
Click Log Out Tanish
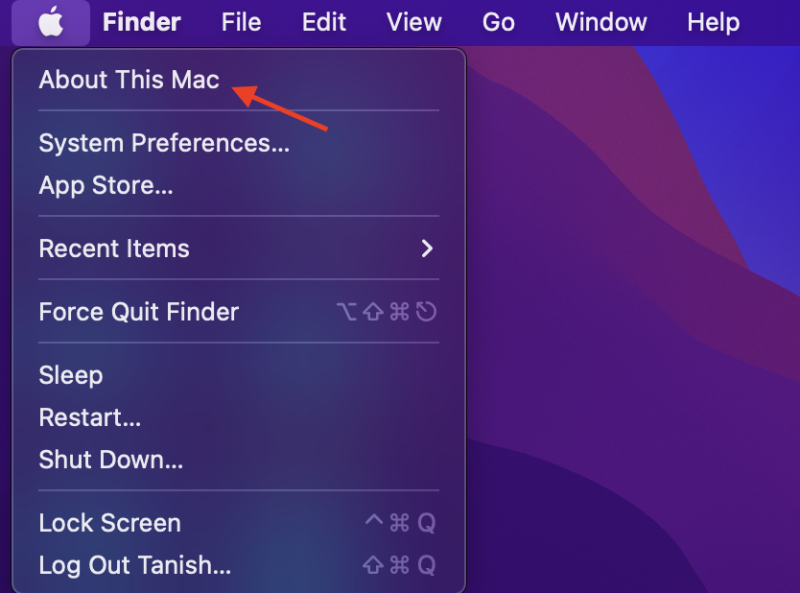click(135, 565)
